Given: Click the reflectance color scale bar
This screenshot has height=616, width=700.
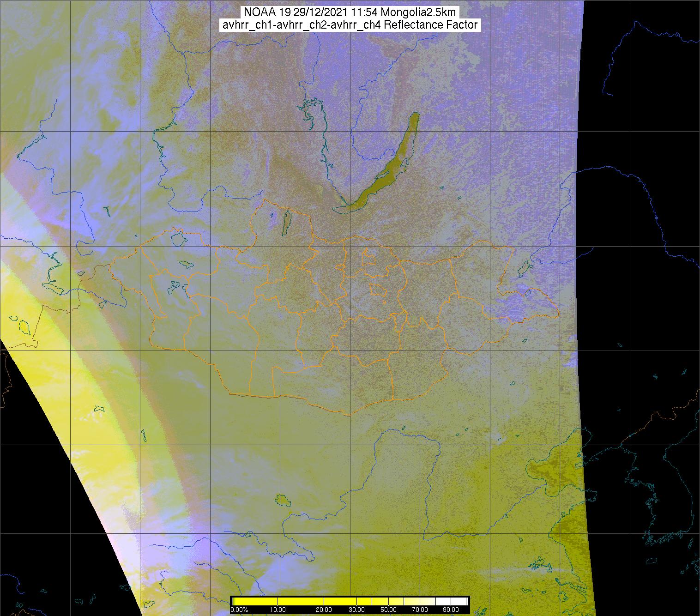Looking at the screenshot, I should (x=350, y=601).
